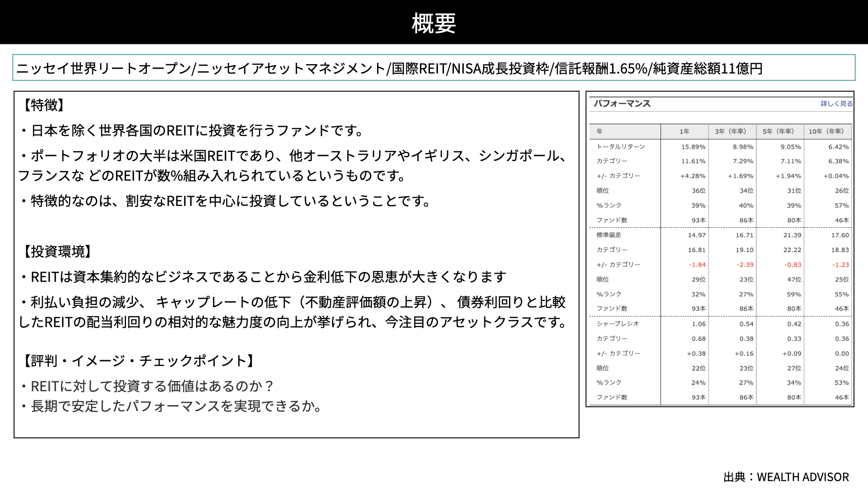The height and width of the screenshot is (488, 868).
Task: Select the 1年 column header
Action: click(684, 131)
